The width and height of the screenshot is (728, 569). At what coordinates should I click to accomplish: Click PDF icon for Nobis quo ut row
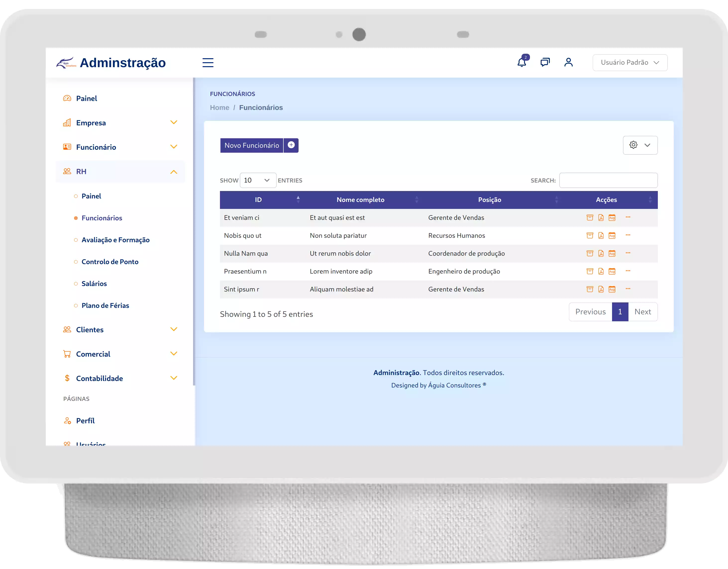tap(601, 236)
